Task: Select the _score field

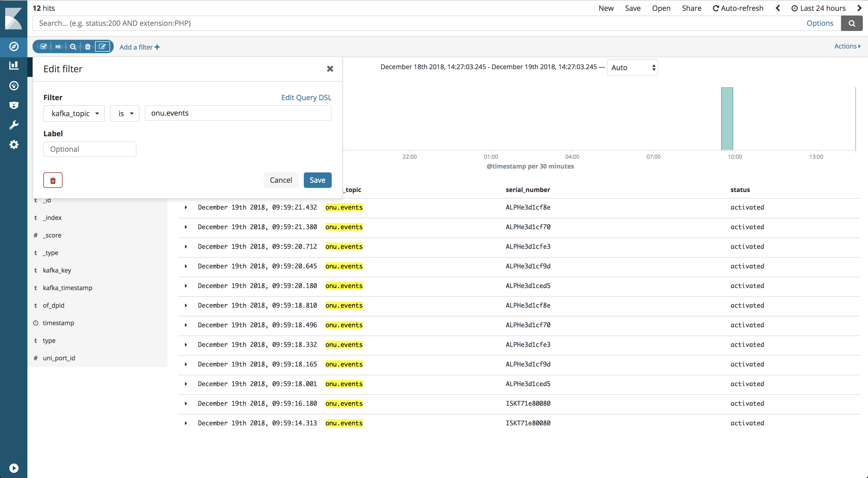Action: point(52,235)
